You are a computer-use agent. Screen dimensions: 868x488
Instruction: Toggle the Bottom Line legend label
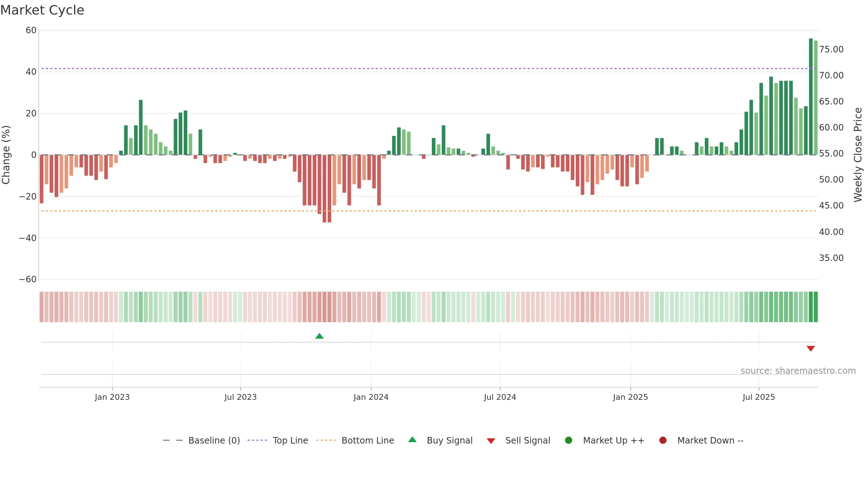coord(368,440)
